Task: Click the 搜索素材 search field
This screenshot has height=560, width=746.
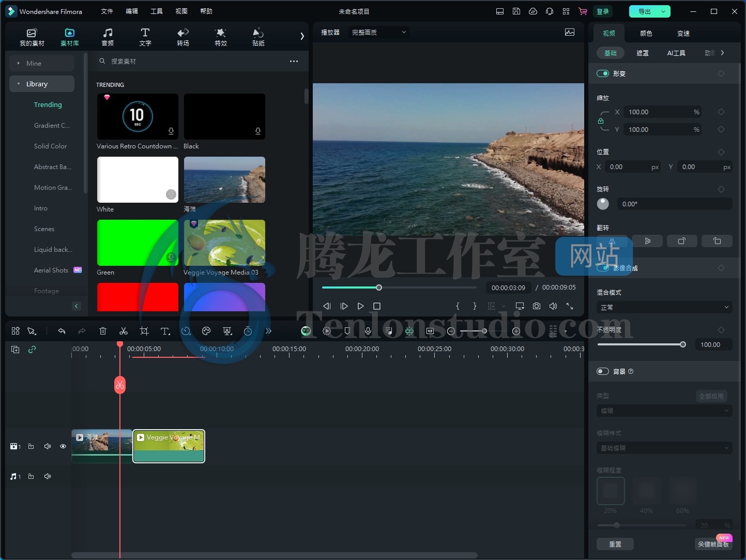Action: 191,61
